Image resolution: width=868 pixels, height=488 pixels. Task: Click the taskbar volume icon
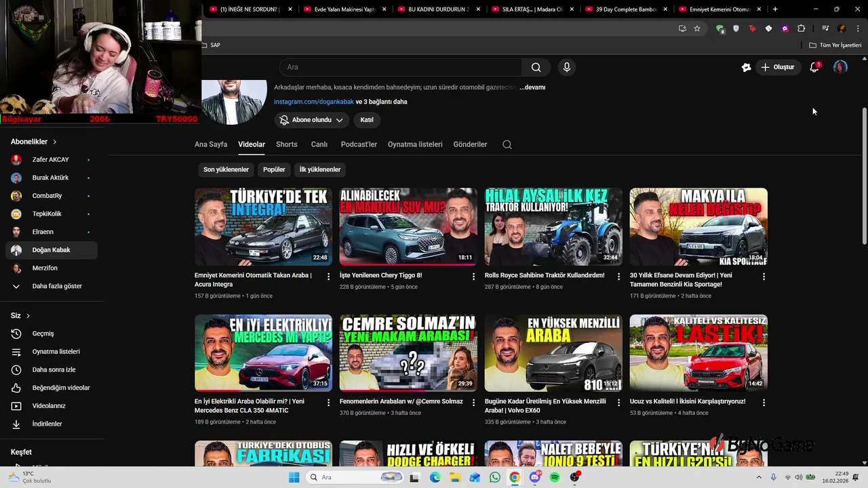coord(798,477)
